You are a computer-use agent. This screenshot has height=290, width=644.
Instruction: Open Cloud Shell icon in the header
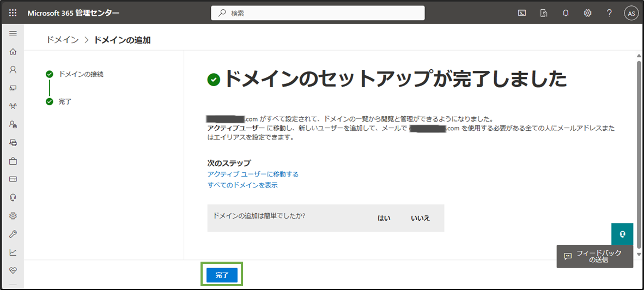521,13
